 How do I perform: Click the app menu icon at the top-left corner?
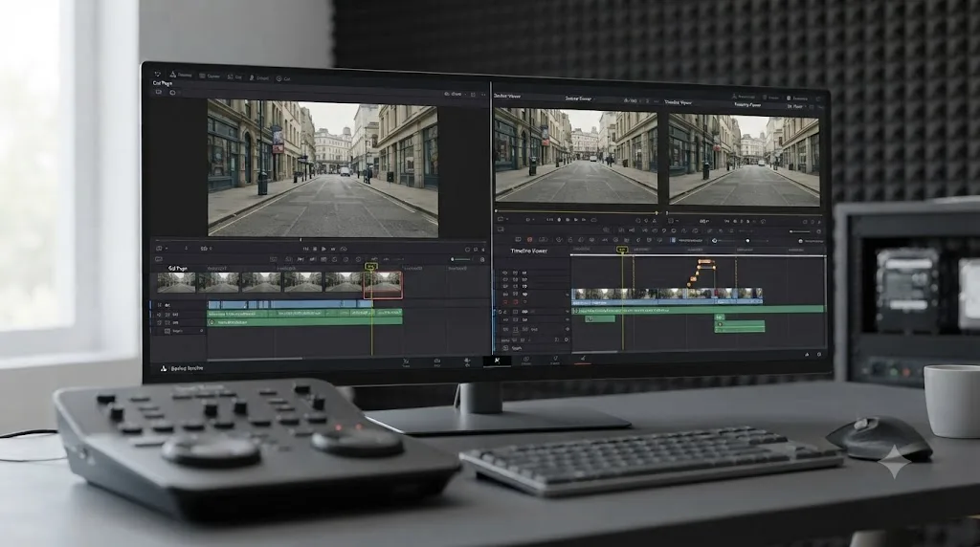(x=158, y=74)
